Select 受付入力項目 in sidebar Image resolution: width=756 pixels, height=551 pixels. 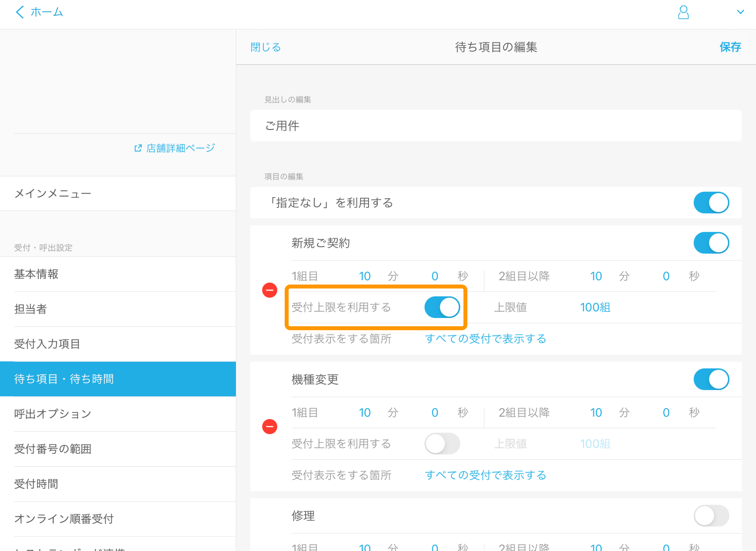[118, 344]
